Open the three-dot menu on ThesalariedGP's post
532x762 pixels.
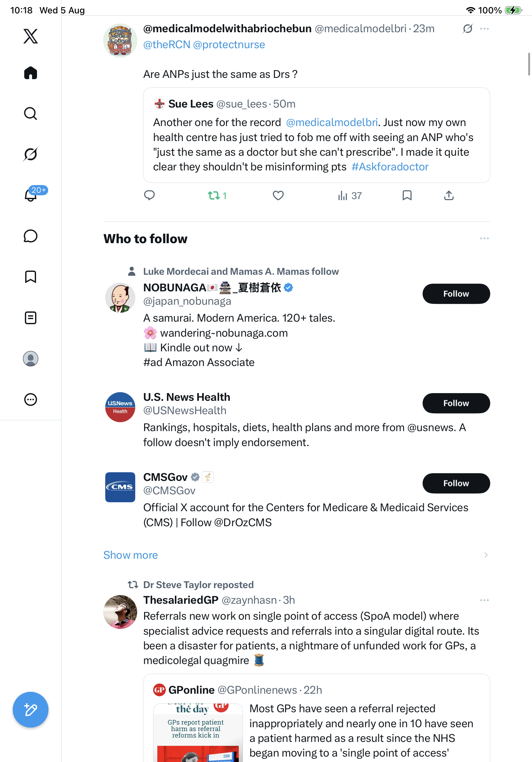484,600
